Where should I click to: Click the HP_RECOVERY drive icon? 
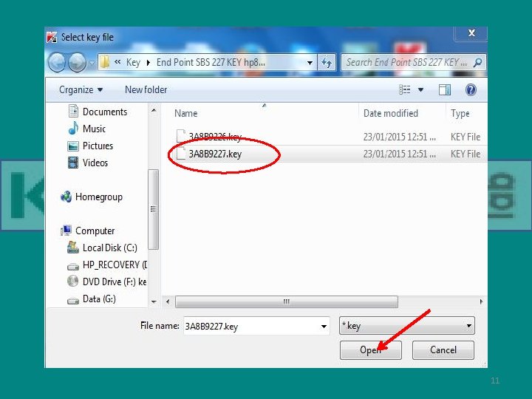73,267
